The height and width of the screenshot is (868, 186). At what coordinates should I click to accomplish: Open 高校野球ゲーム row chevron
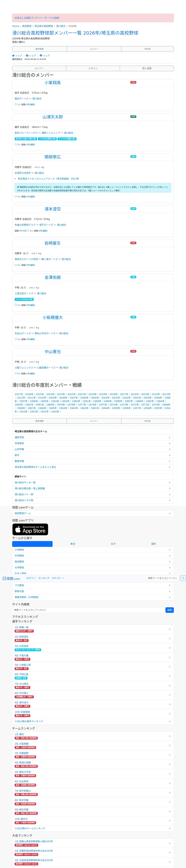tap(169, 514)
